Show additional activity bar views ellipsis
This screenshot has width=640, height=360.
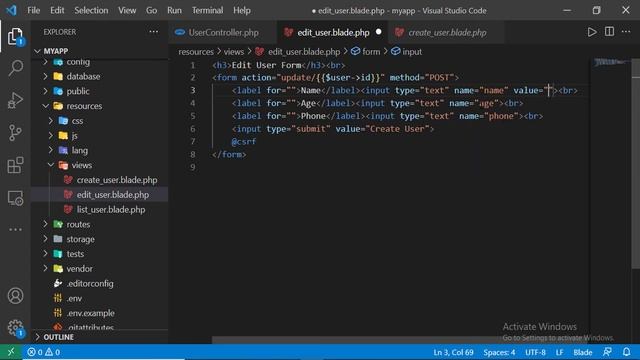(16, 229)
